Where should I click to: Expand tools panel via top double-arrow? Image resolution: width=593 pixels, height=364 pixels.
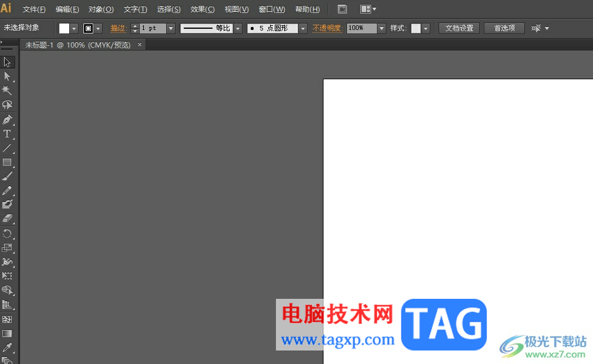coord(2,42)
